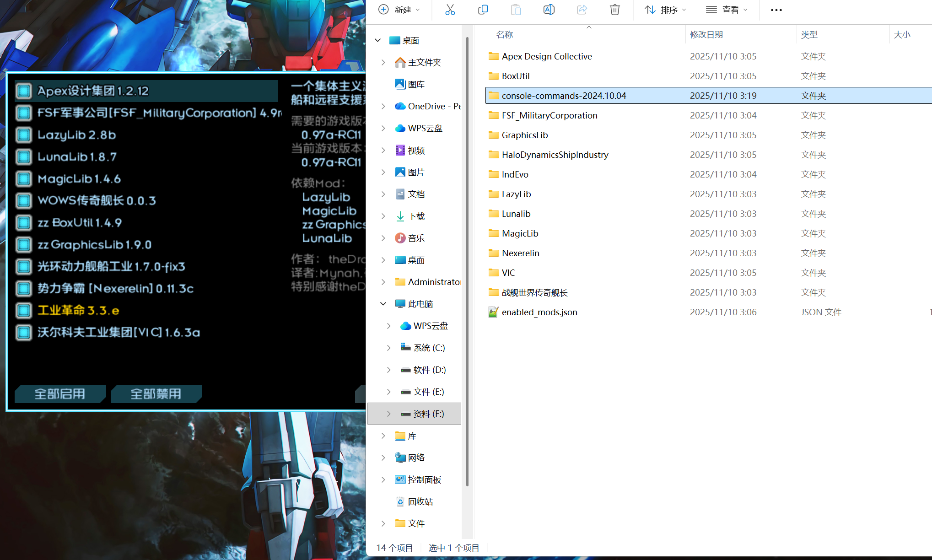Open the 新建 new item menu
This screenshot has width=932, height=560.
[399, 10]
